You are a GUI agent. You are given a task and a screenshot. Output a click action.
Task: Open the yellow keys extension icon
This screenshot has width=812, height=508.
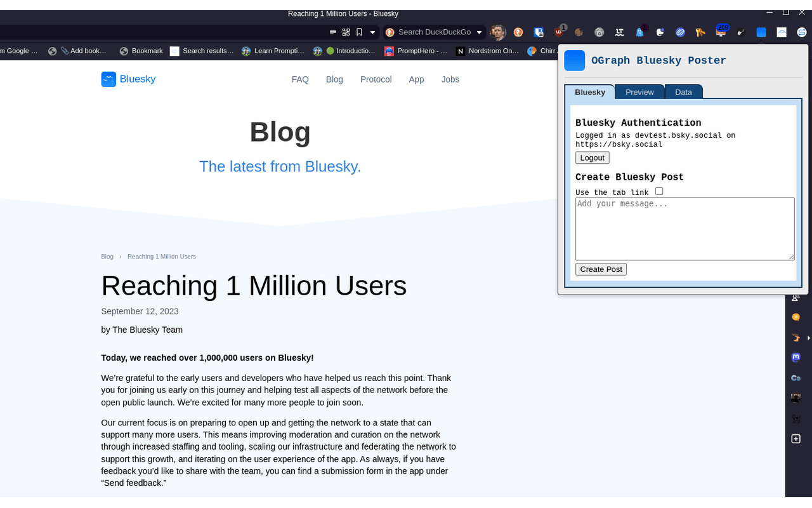point(700,32)
